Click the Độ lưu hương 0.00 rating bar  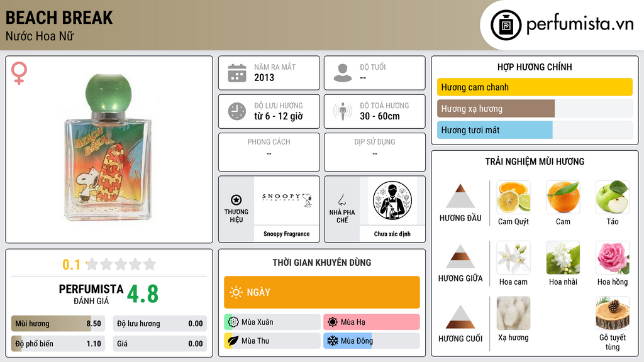pyautogui.click(x=160, y=324)
